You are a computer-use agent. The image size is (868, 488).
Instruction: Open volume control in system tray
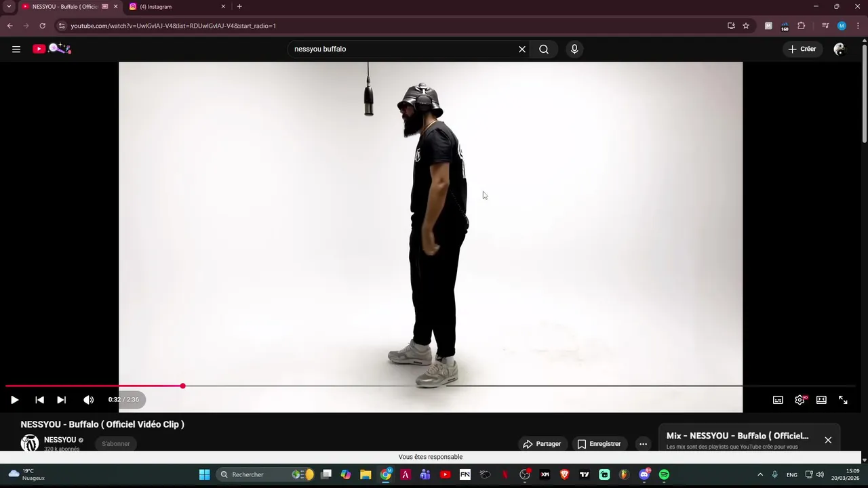820,474
